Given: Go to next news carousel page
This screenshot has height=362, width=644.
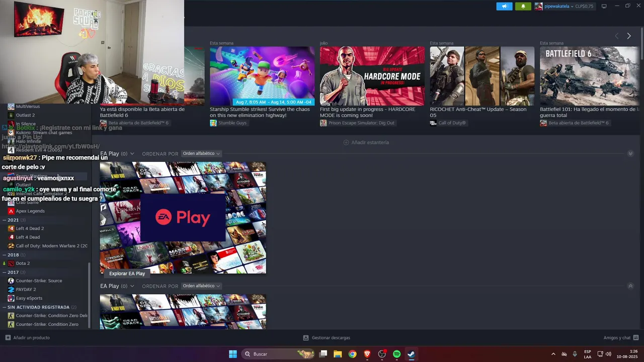Looking at the screenshot, I should click(628, 36).
